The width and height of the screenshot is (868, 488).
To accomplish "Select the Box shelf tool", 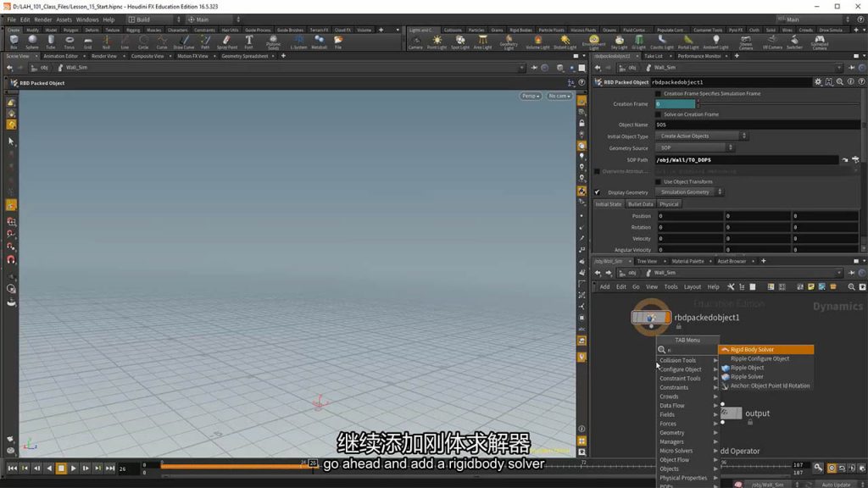I will pos(14,42).
